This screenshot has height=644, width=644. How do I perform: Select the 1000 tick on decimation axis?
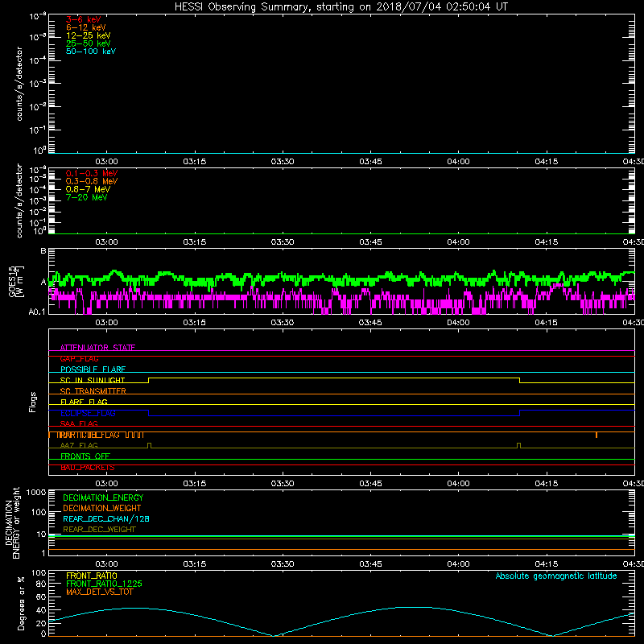tap(36, 492)
